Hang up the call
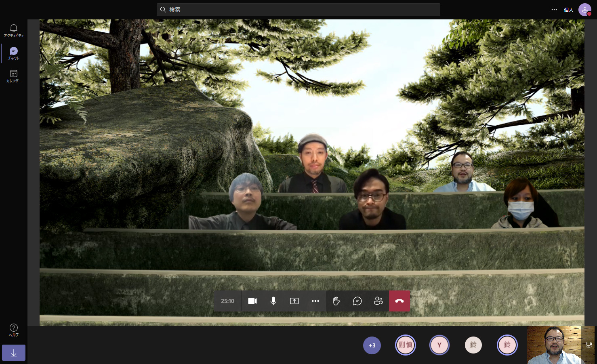This screenshot has width=597, height=364. [399, 301]
